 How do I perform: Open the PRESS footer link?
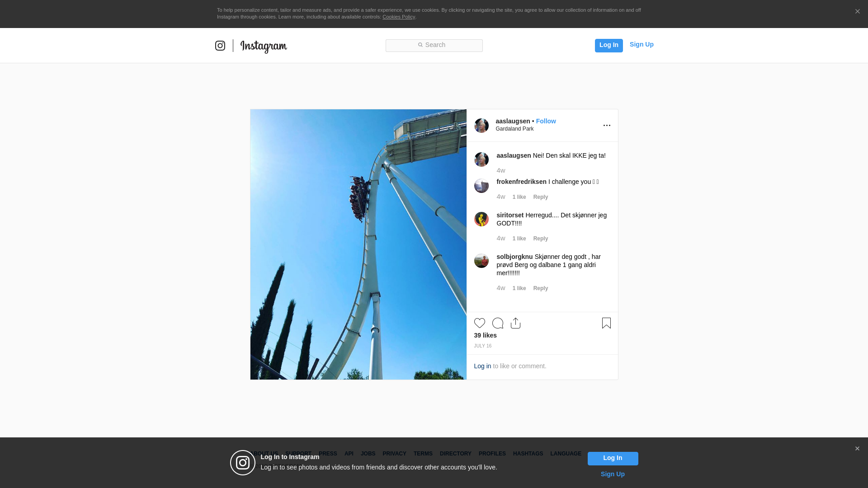click(x=328, y=454)
